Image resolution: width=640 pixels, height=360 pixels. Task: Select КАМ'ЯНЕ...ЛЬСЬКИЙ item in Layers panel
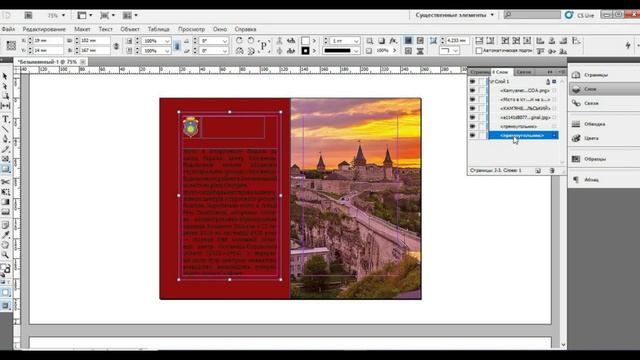525,108
